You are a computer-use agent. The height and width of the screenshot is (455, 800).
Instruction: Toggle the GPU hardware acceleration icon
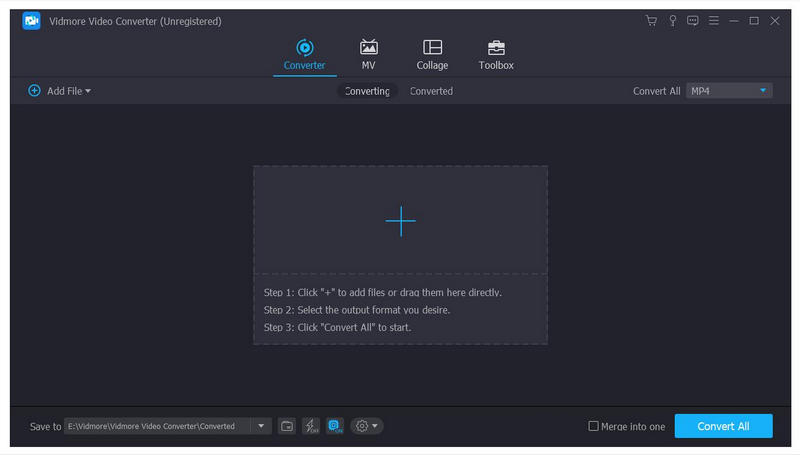coord(335,426)
